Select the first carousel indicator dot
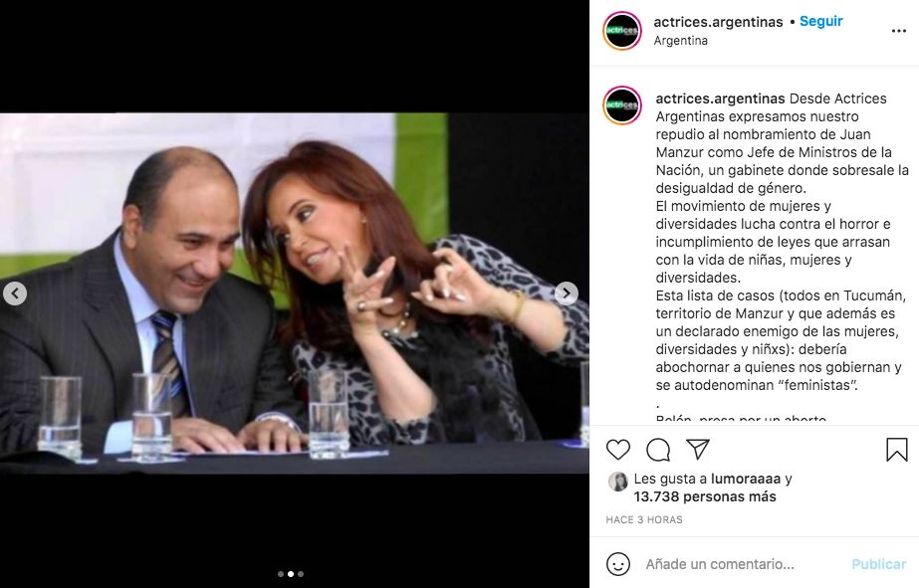The width and height of the screenshot is (919, 588). tap(281, 574)
